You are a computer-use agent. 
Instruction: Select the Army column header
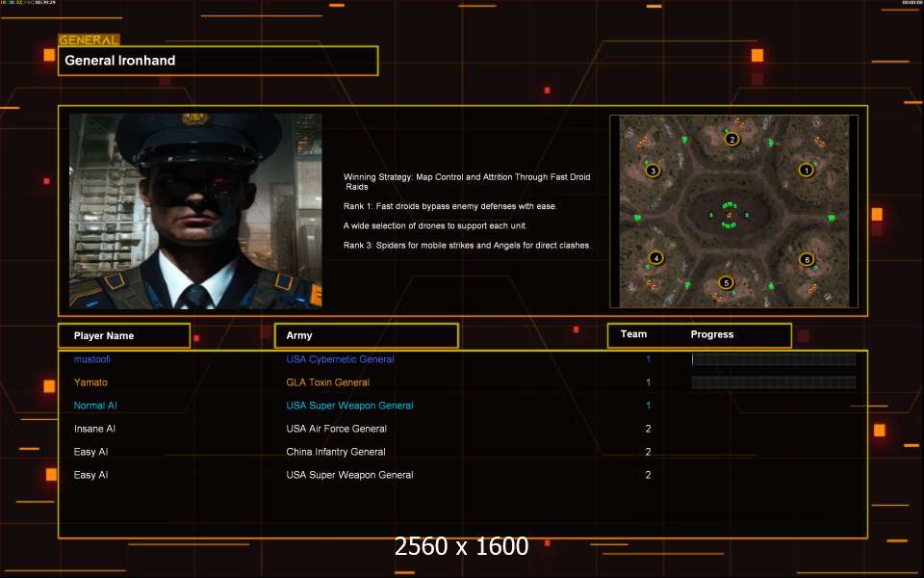tap(367, 335)
